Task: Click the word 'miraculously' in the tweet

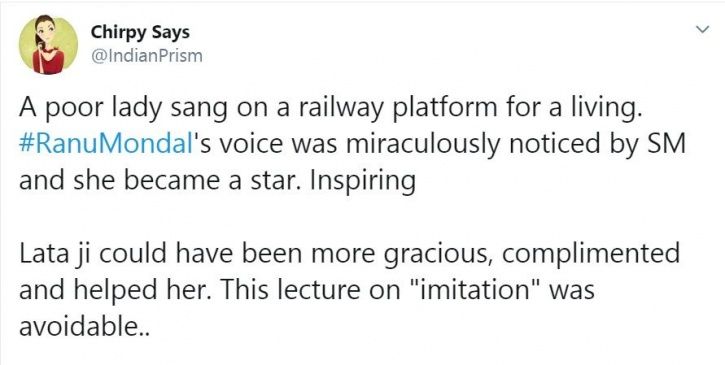Action: click(422, 145)
